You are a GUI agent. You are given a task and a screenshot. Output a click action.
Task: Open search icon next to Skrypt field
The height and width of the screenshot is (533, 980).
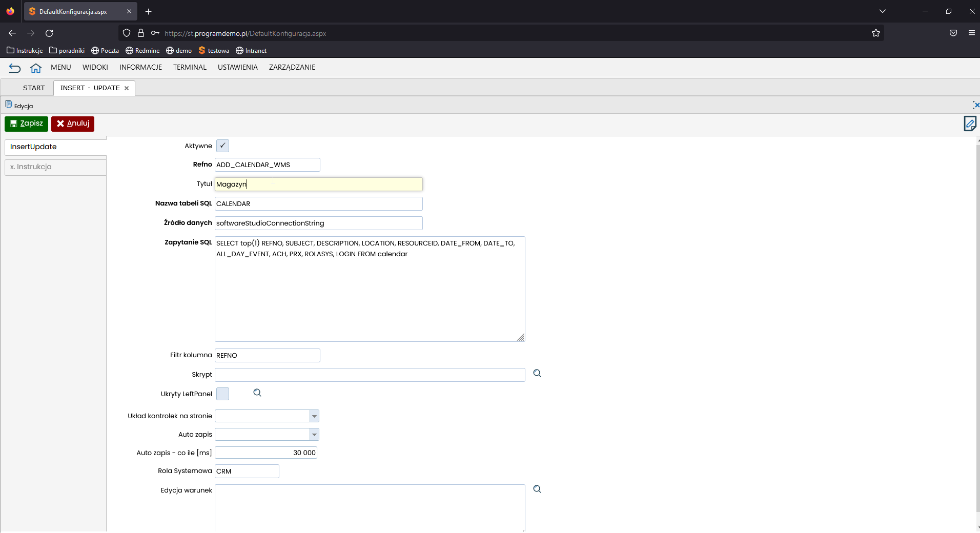point(537,374)
